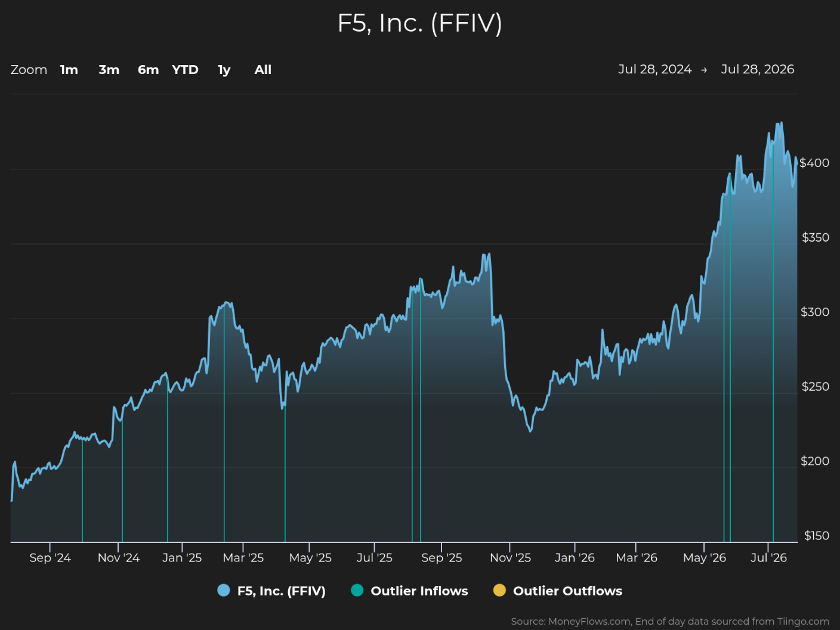This screenshot has height=630, width=840.
Task: Click the $350 y-axis label
Action: pyautogui.click(x=816, y=237)
